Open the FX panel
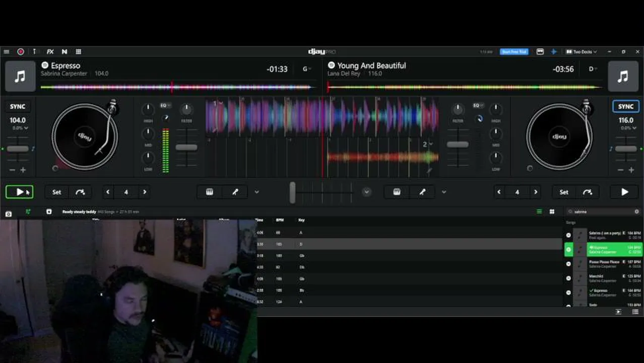Viewport: 644px width, 363px height. coord(50,51)
